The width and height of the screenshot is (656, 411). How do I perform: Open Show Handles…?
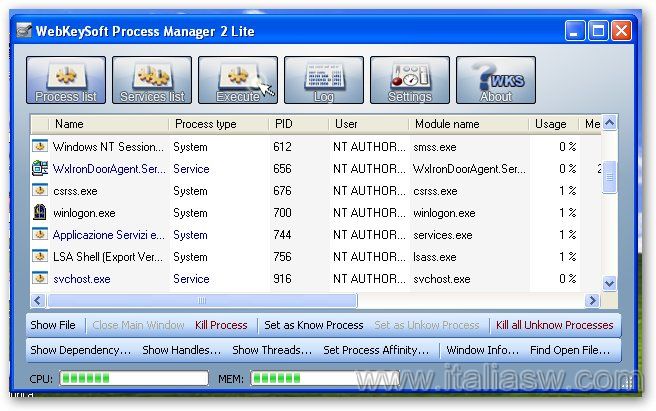(181, 350)
